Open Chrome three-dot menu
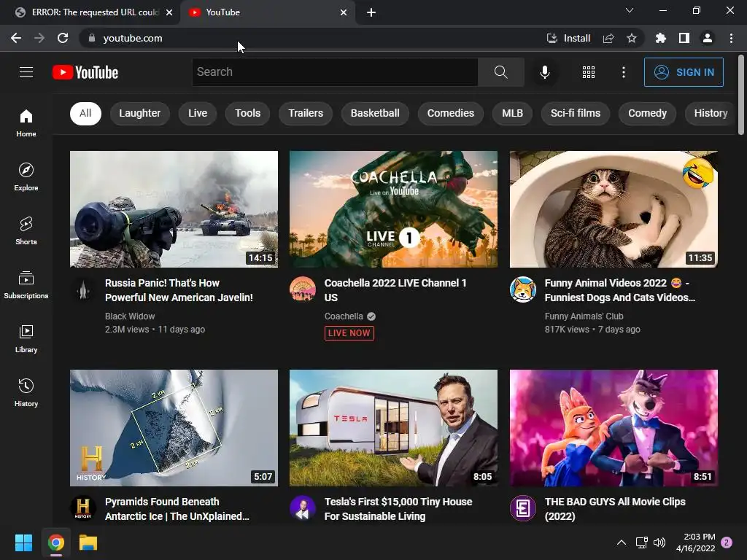 [x=731, y=38]
